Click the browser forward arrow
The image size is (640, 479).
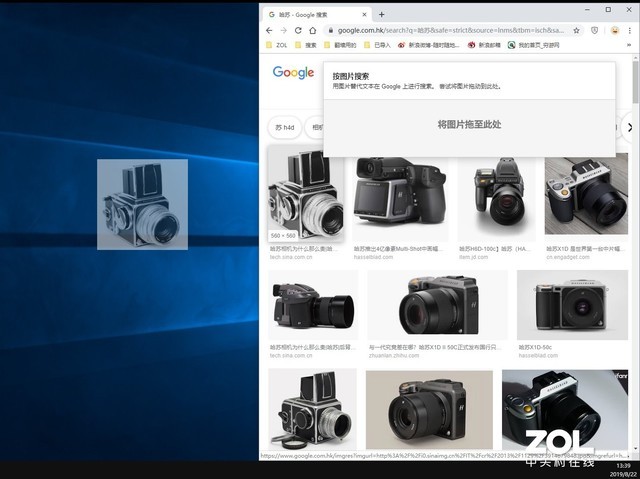pyautogui.click(x=283, y=30)
